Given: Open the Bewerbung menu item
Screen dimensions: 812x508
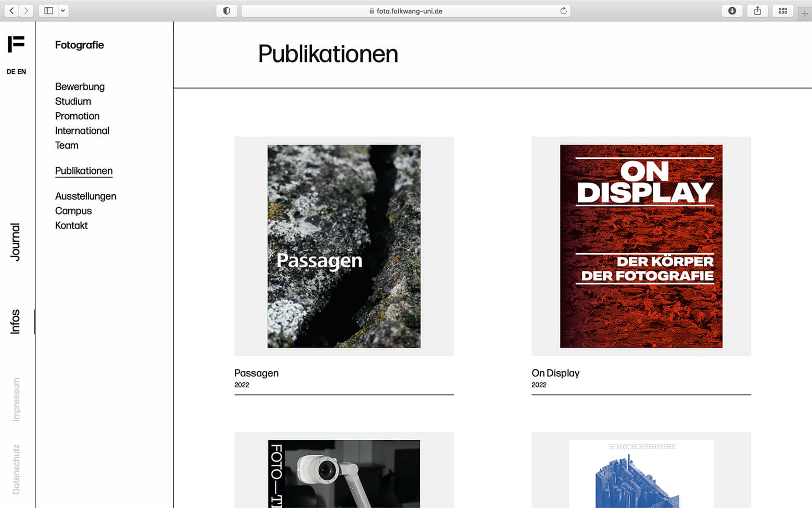Looking at the screenshot, I should tap(80, 86).
